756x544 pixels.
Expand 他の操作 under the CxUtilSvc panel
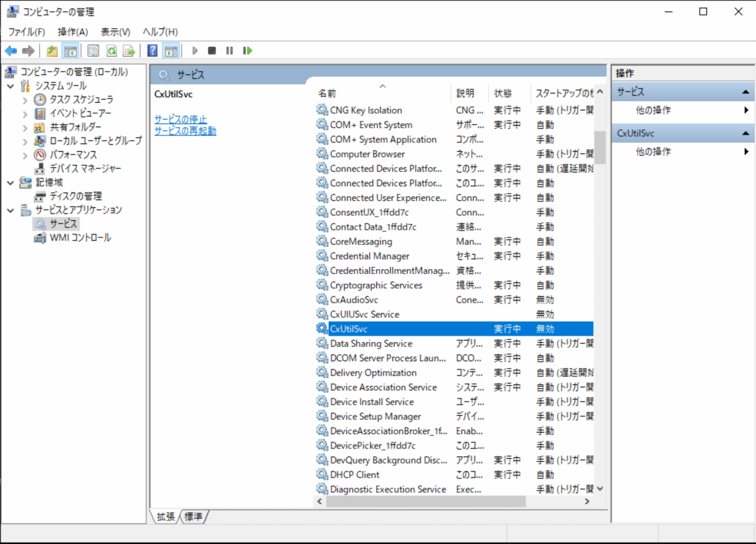tap(653, 151)
